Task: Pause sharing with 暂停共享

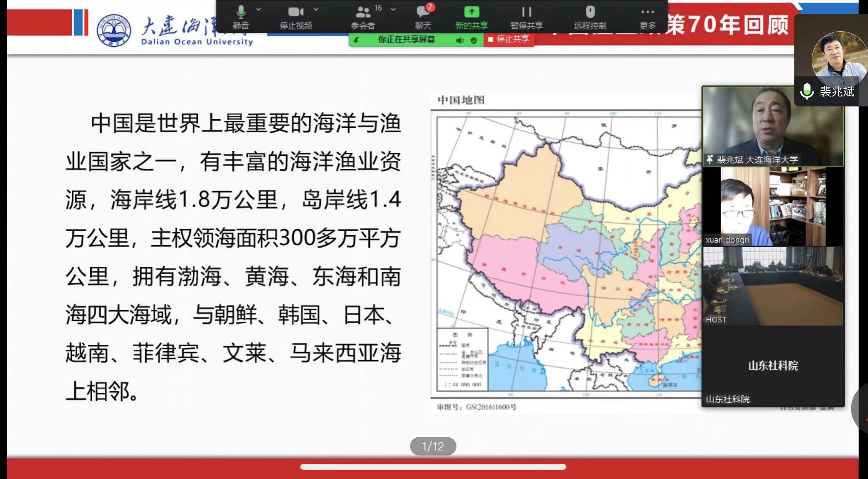Action: point(526,17)
